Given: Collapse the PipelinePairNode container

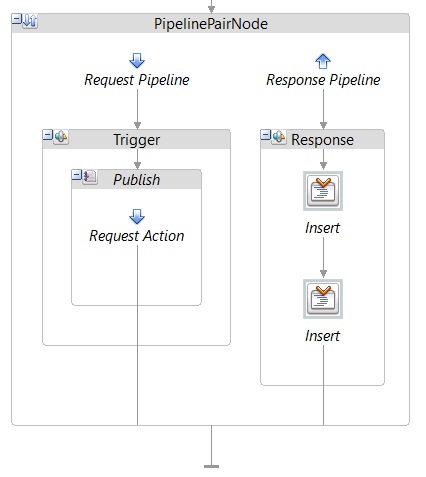Looking at the screenshot, I should (x=17, y=19).
